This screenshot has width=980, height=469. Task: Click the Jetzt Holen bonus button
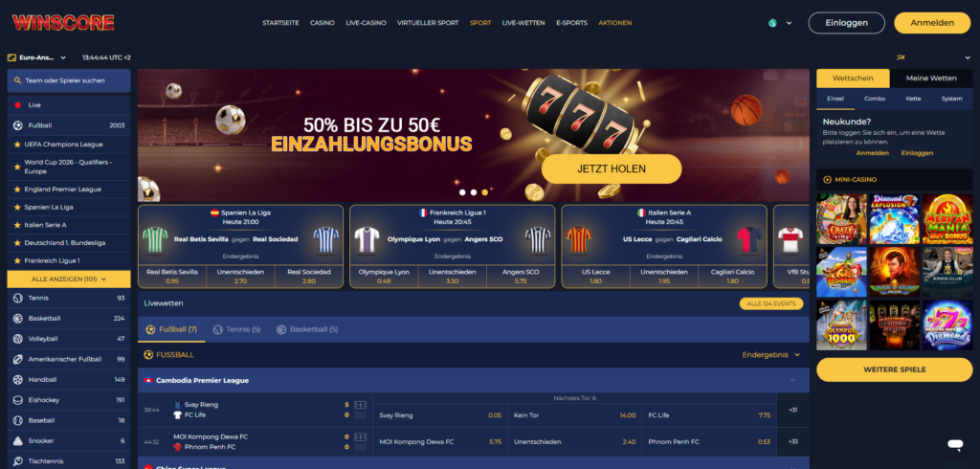tap(612, 168)
